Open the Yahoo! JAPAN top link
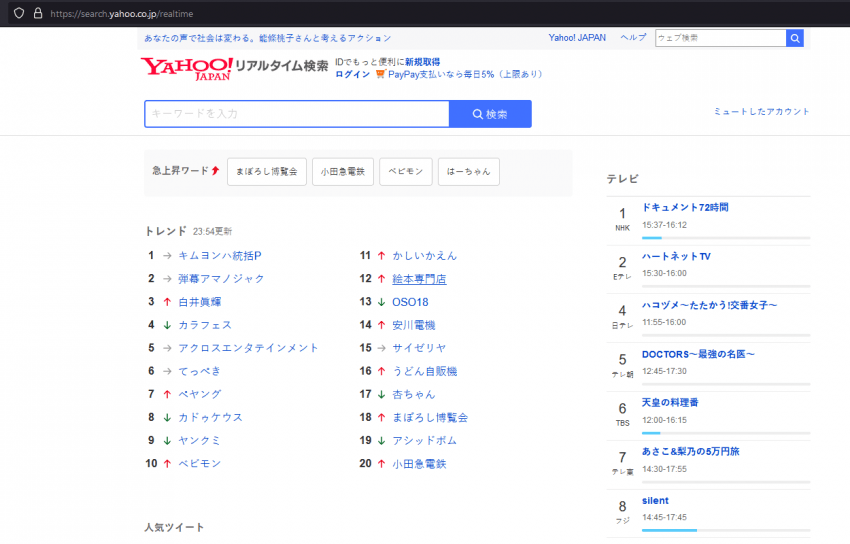The image size is (850, 544). pos(577,38)
